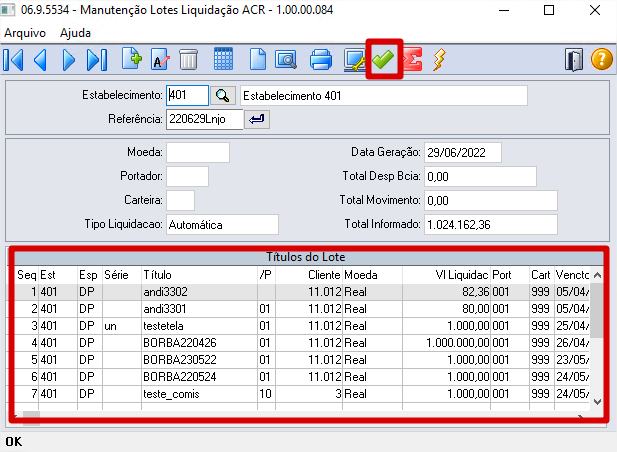Select row with title andi3301
The height and width of the screenshot is (452, 617).
point(302,309)
